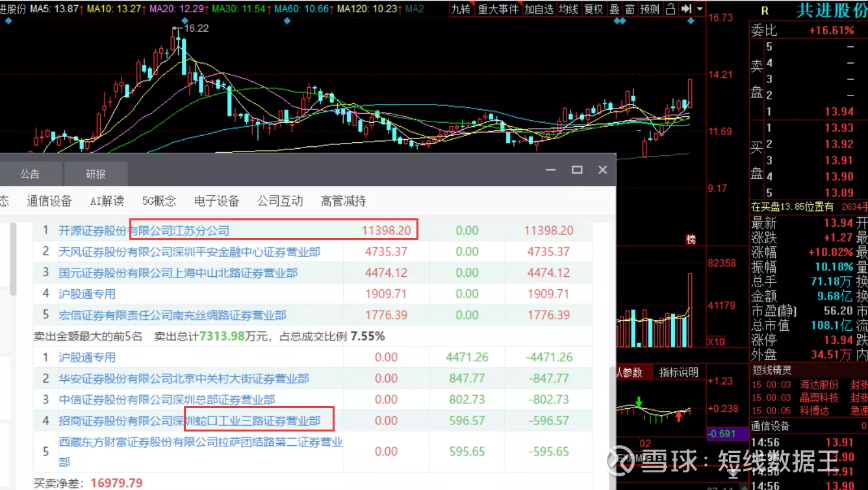Click the R badge beside 共进股份
868x490 pixels.
coord(765,11)
